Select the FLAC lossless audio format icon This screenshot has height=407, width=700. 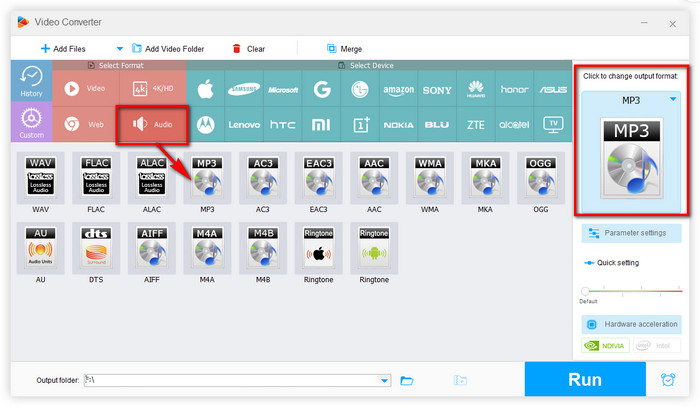(95, 178)
